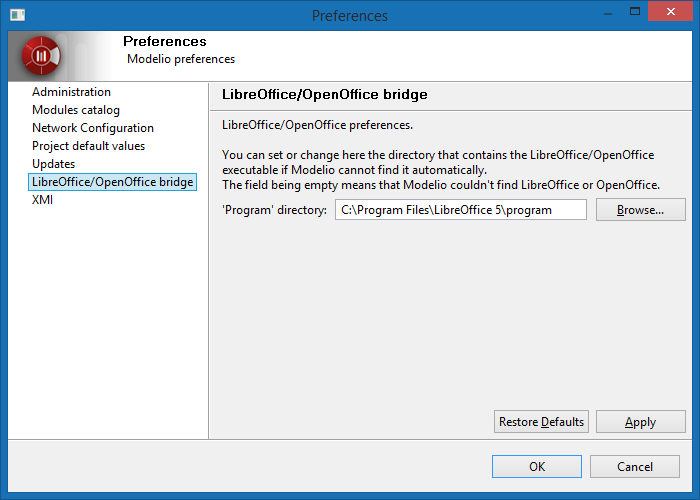The width and height of the screenshot is (700, 500).
Task: Select Project default values entry
Action: click(88, 146)
